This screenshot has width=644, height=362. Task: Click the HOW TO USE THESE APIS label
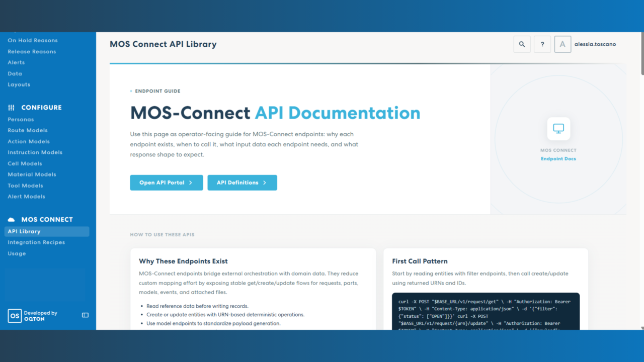162,235
